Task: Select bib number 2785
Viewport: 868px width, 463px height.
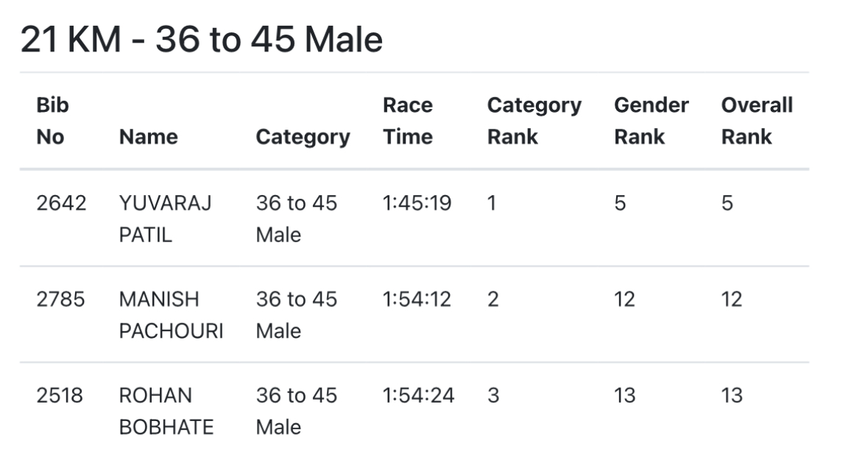Action: (61, 300)
